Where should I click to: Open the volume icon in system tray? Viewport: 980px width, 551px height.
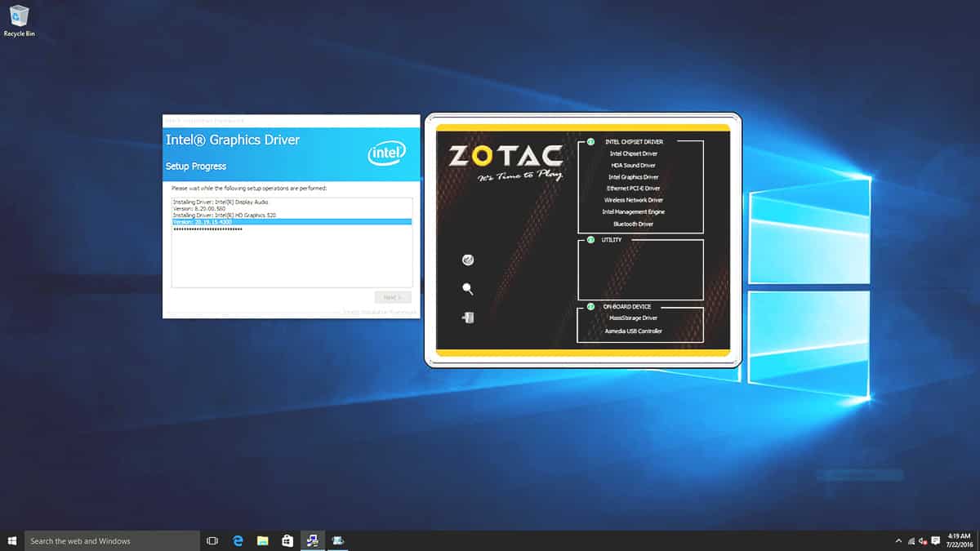(923, 540)
